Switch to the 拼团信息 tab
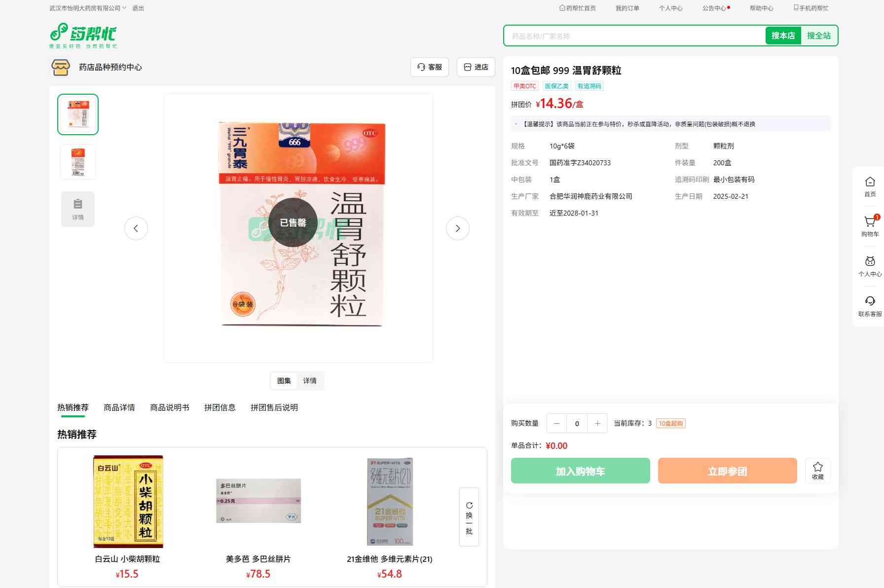Viewport: 884px width, 588px height. (x=220, y=407)
